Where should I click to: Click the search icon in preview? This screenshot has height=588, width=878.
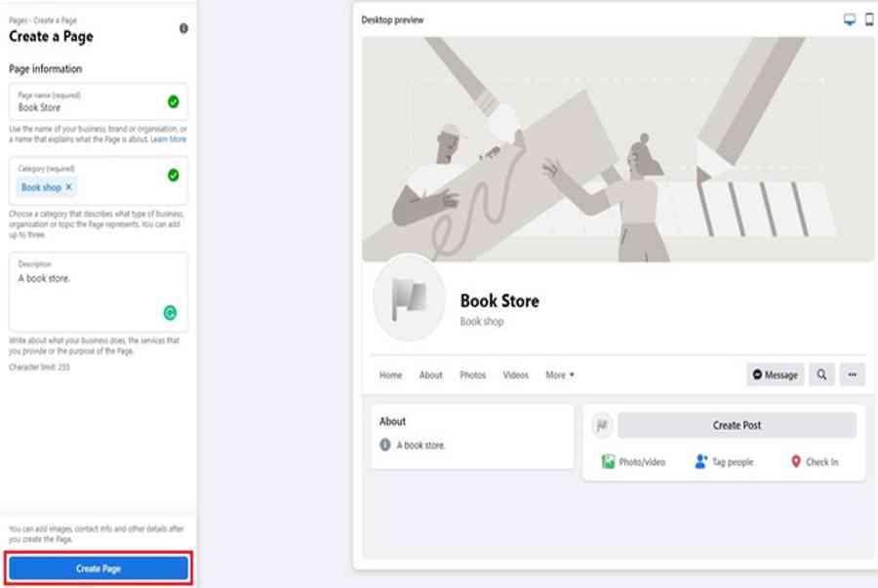[x=821, y=374]
